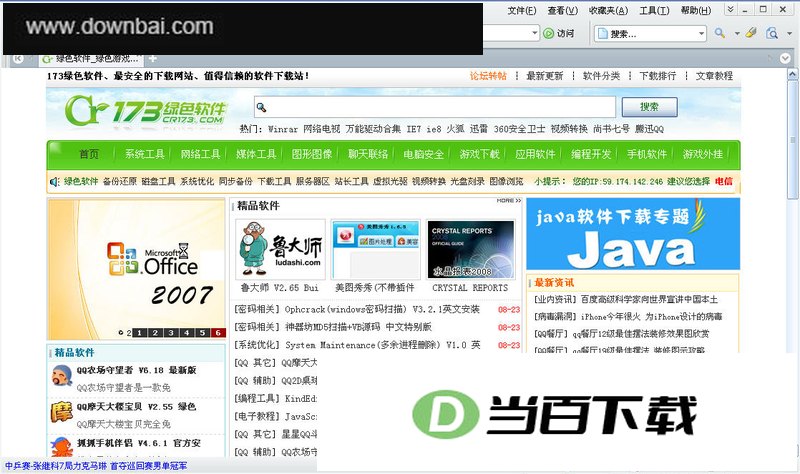Screen dimensions: 800x474
Task: Select slide number 3 in Office slideshow
Action: (x=171, y=333)
